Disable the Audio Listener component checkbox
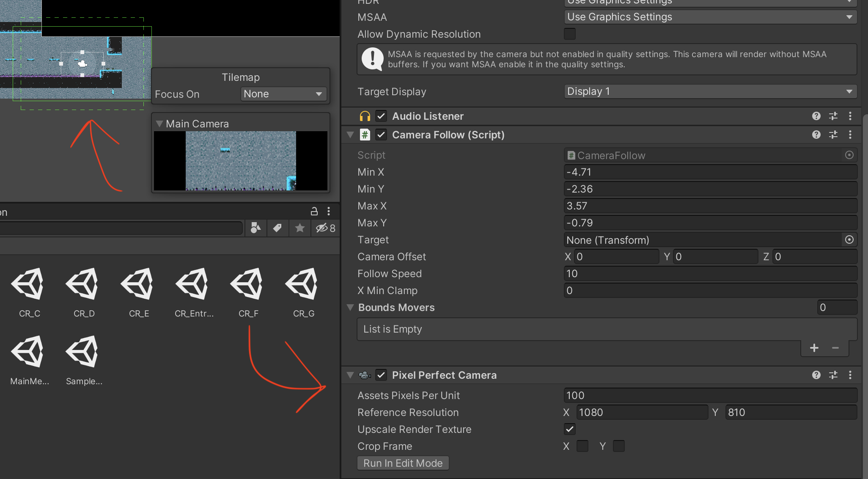 click(x=381, y=116)
